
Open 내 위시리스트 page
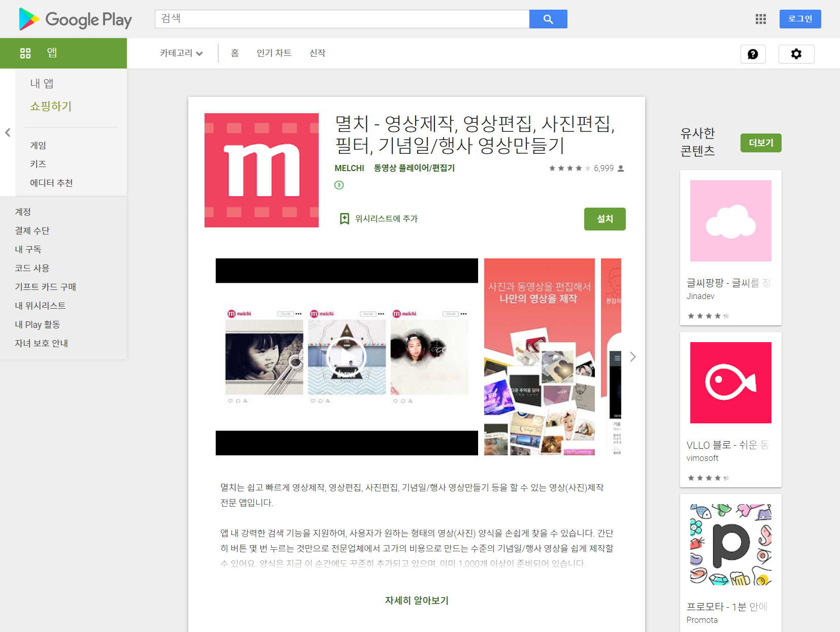coord(40,306)
